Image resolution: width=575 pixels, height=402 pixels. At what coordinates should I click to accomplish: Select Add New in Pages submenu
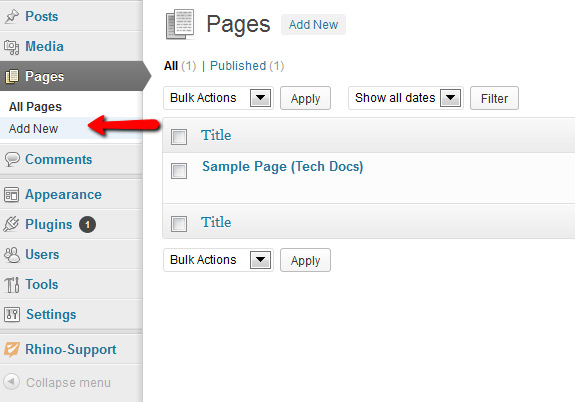pyautogui.click(x=33, y=129)
